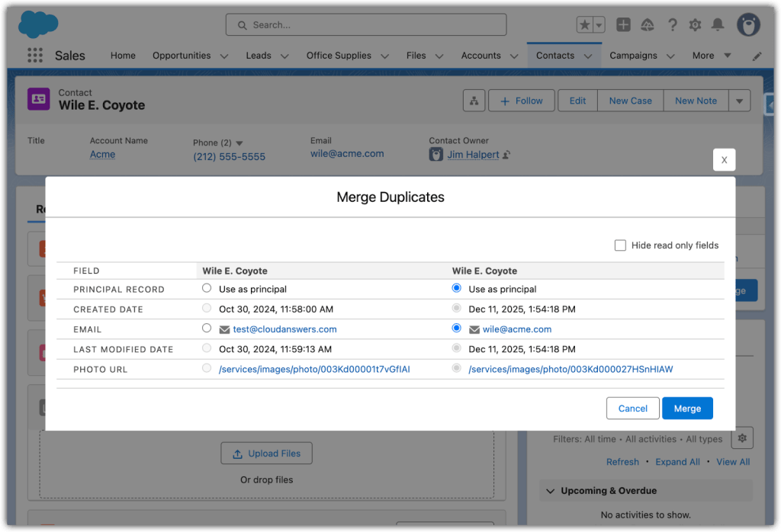The width and height of the screenshot is (781, 532).
Task: Click the user avatar profile icon
Action: tap(748, 24)
